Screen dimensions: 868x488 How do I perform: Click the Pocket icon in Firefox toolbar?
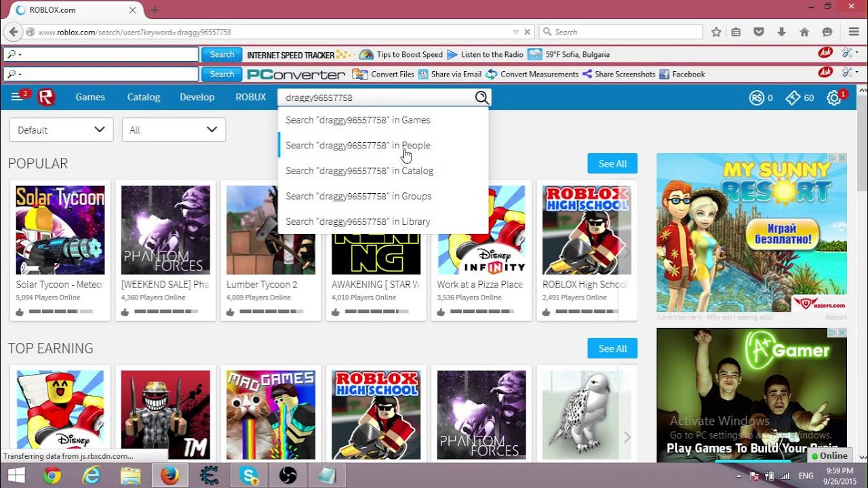[759, 32]
